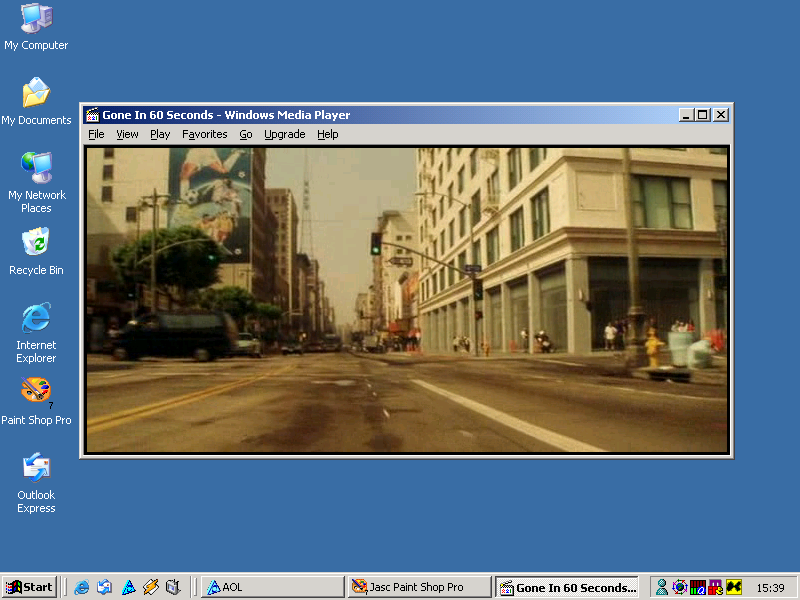Screen dimensions: 800x600
Task: Click the Media Player clapperboard title icon
Action: (92, 115)
